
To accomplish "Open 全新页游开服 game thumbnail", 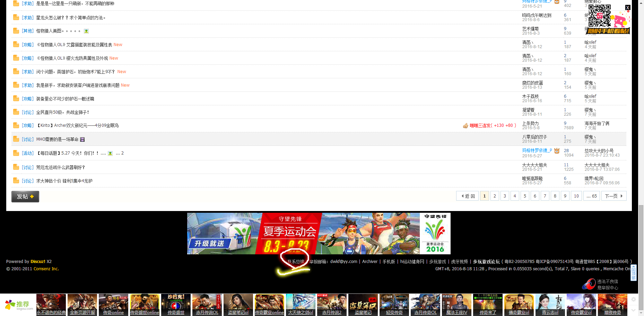I will click(82, 305).
